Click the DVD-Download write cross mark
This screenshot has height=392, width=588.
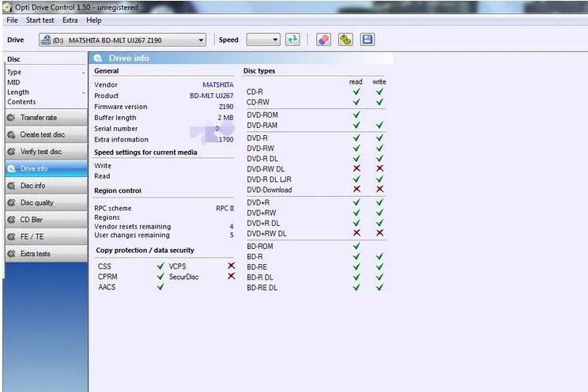click(379, 189)
